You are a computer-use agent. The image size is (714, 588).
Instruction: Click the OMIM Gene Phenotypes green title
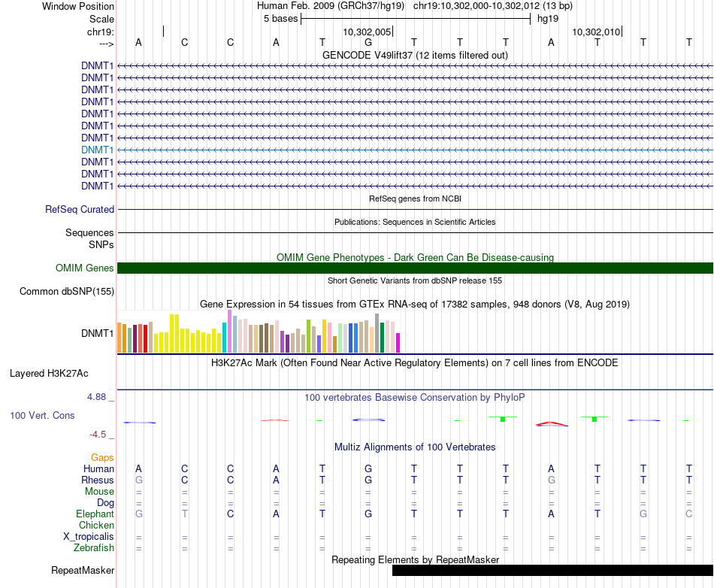click(x=415, y=257)
